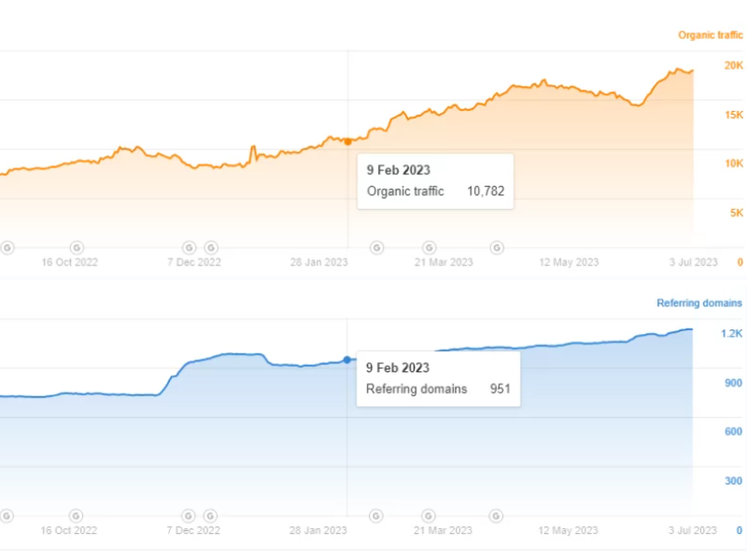The width and height of the screenshot is (747, 560).
Task: Click left marker of the Dec 2022 pair, referring domains chart
Action: 189,515
